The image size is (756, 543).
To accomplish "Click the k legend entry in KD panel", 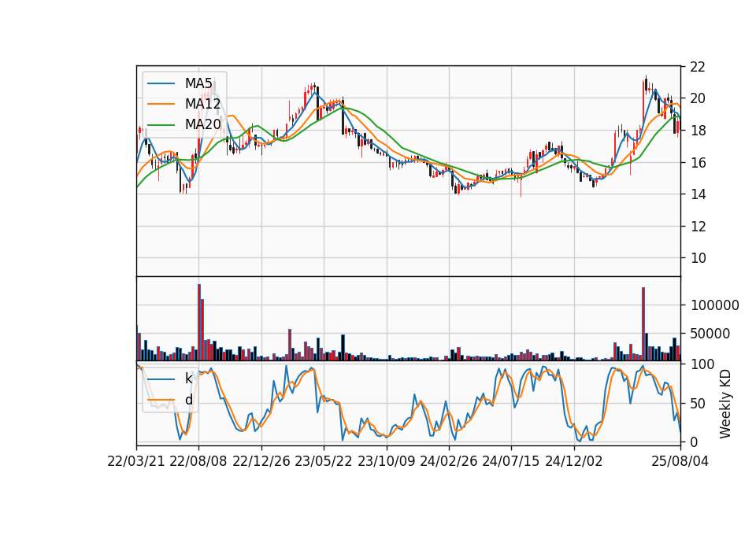I will point(188,379).
